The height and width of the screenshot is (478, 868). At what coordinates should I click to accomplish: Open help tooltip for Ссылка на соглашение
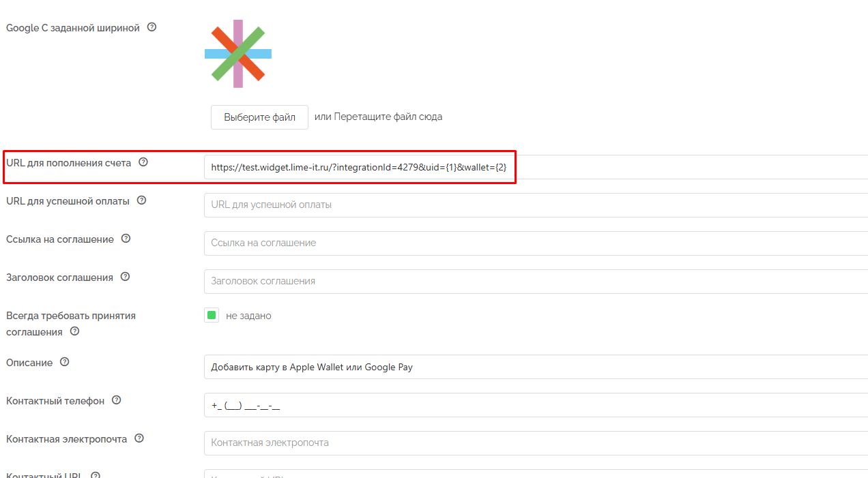(126, 239)
